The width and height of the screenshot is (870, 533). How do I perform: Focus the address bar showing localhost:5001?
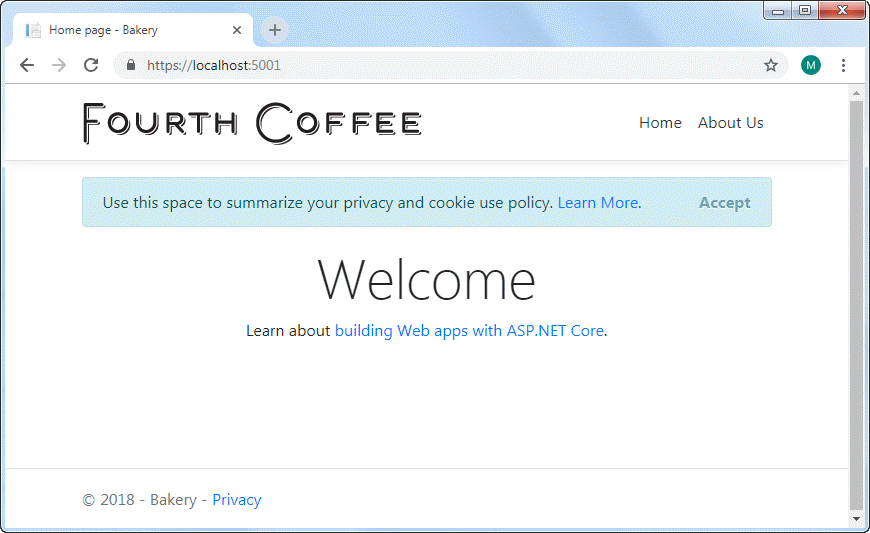coord(451,65)
